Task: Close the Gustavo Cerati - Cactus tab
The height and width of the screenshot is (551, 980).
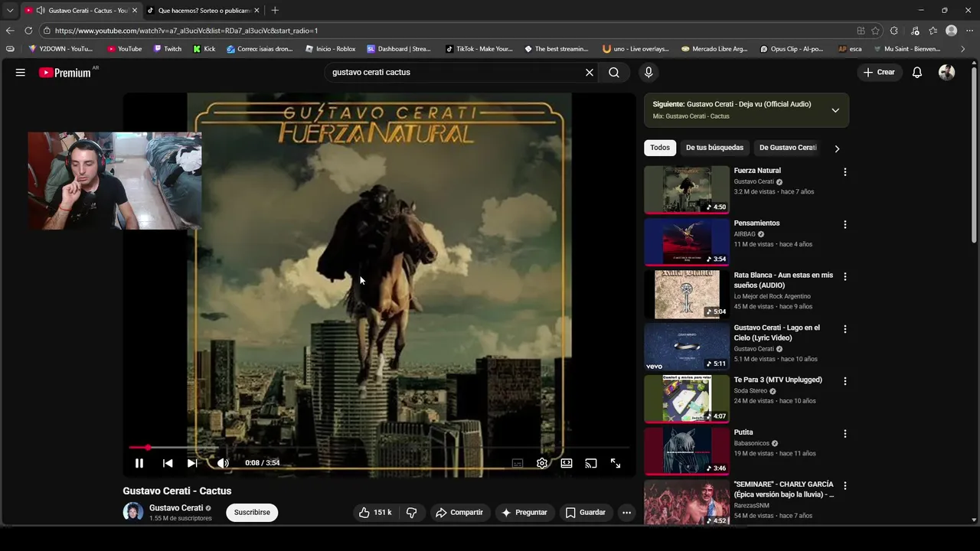Action: click(x=135, y=11)
